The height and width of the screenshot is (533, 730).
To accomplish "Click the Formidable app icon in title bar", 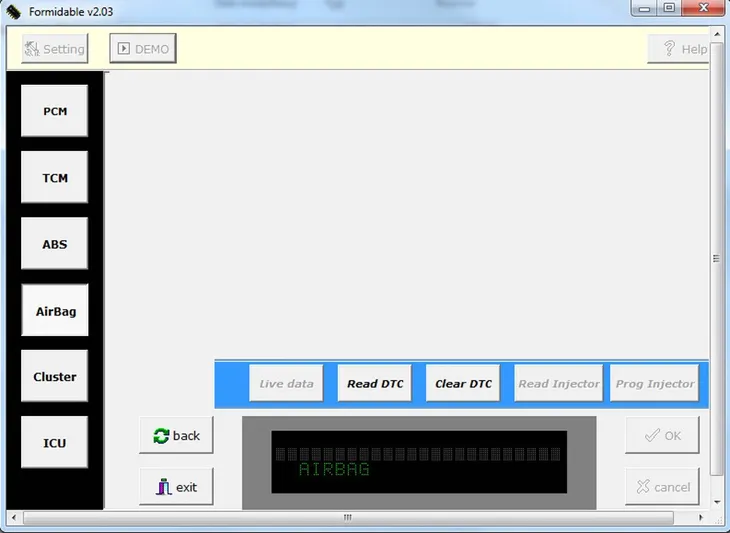I will point(13,10).
